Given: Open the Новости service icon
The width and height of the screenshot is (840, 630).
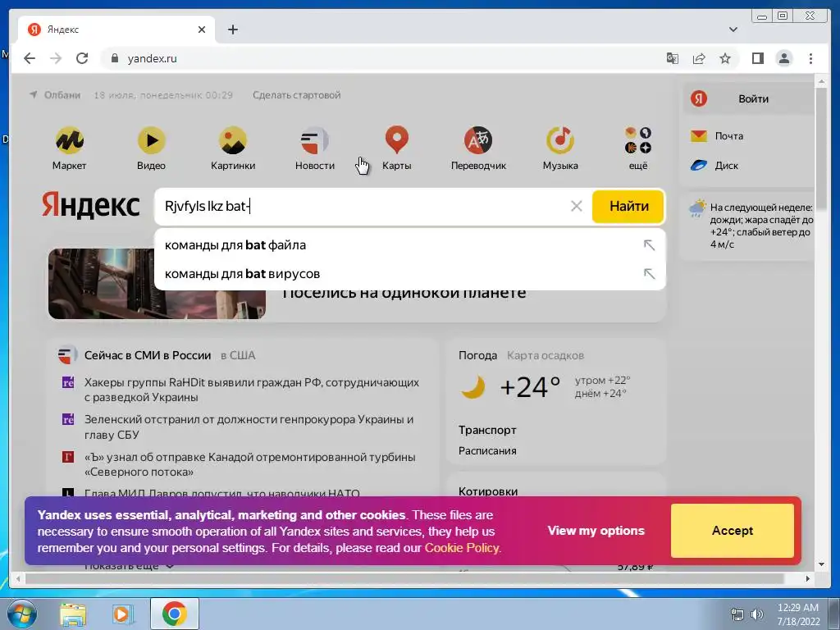Looking at the screenshot, I should pyautogui.click(x=314, y=140).
